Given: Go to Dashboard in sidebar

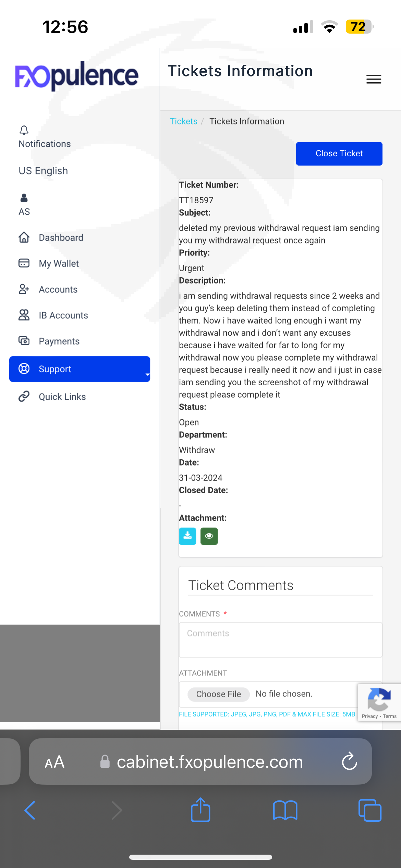Looking at the screenshot, I should tap(61, 238).
